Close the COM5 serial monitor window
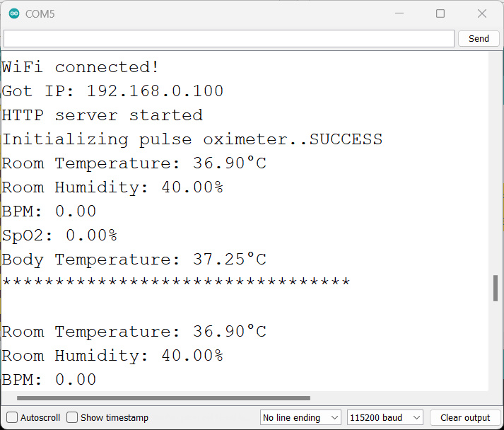The width and height of the screenshot is (504, 430). pos(482,13)
